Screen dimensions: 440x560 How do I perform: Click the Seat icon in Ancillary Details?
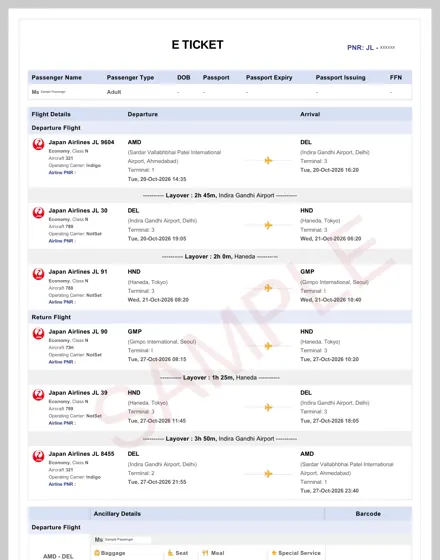[x=170, y=553]
